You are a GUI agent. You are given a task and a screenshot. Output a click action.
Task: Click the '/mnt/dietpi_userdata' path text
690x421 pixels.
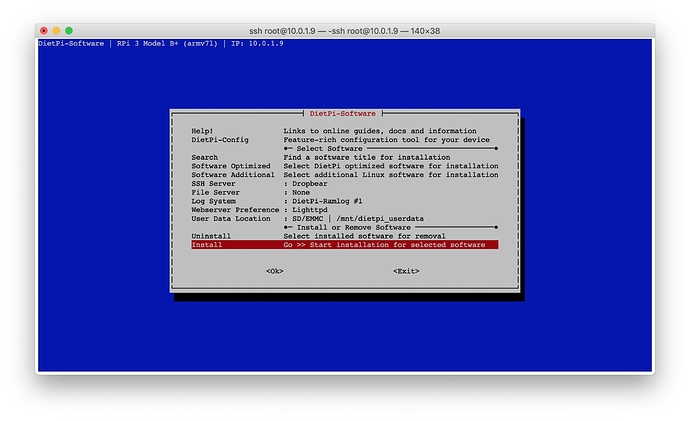380,219
